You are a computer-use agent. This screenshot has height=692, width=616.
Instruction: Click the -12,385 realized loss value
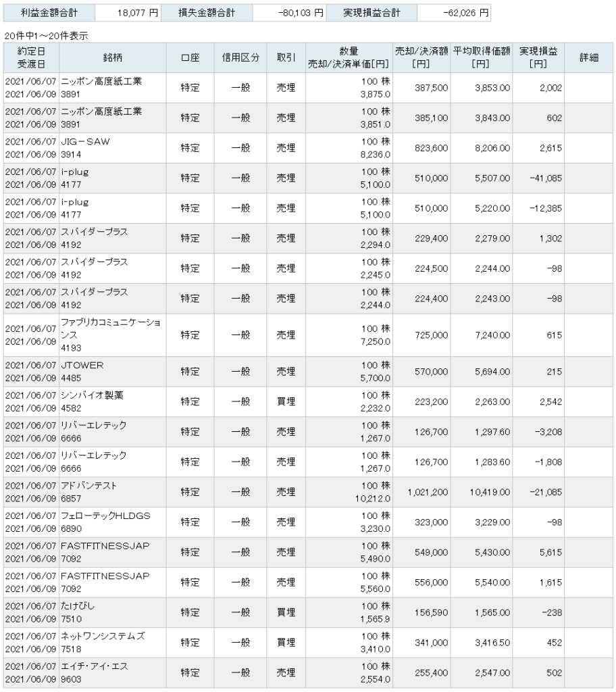pos(546,208)
